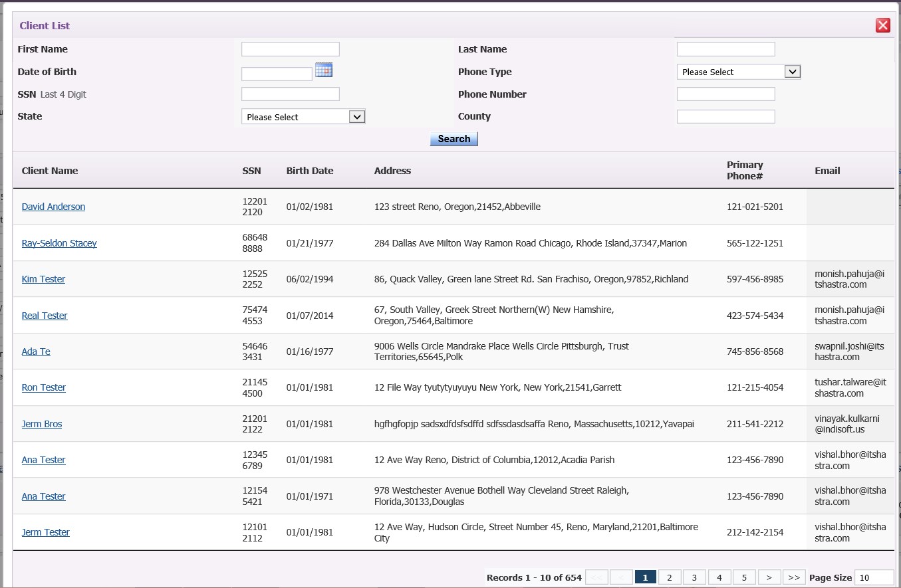Go to next page using > button
Image resolution: width=901 pixels, height=588 pixels.
click(769, 577)
